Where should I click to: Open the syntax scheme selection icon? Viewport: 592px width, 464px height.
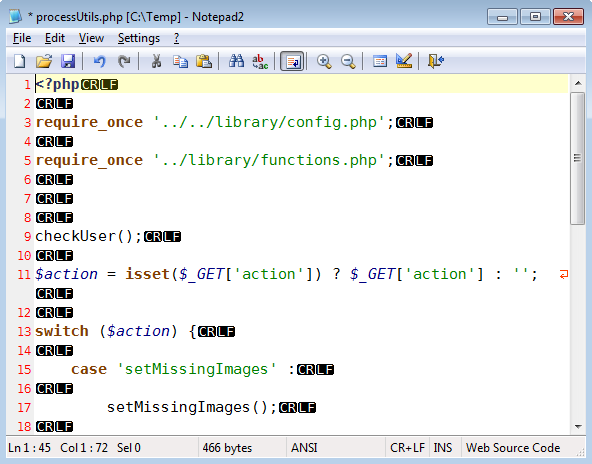[x=380, y=61]
